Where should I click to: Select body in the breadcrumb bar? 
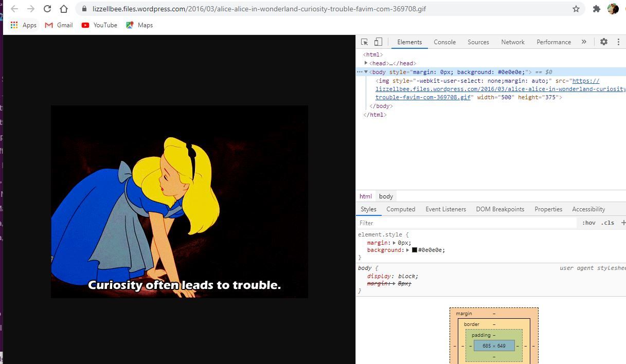pyautogui.click(x=386, y=196)
